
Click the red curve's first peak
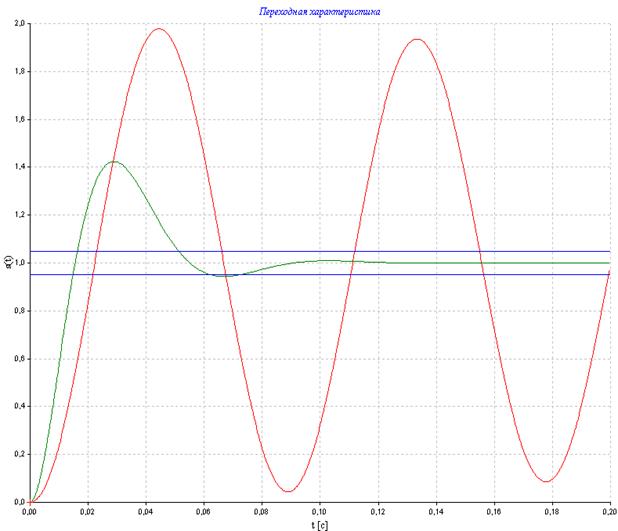click(x=159, y=29)
